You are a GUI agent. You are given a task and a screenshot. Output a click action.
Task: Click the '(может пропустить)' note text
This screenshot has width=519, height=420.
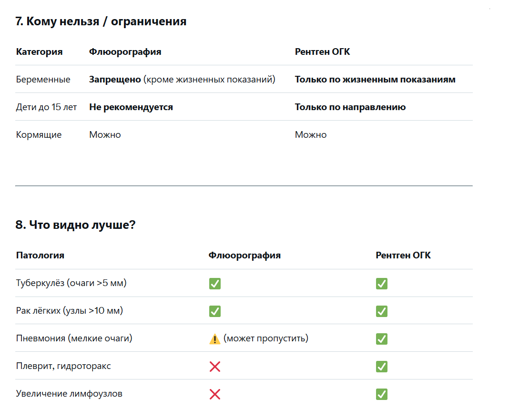click(265, 339)
